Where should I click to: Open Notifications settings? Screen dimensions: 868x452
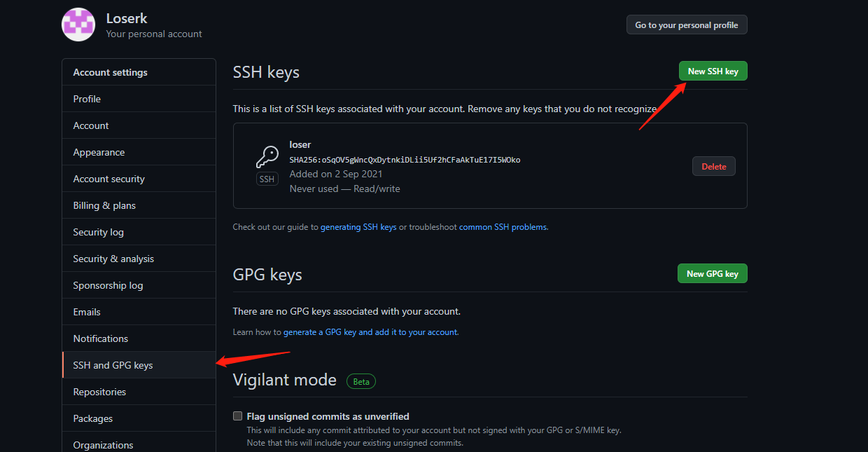point(100,338)
